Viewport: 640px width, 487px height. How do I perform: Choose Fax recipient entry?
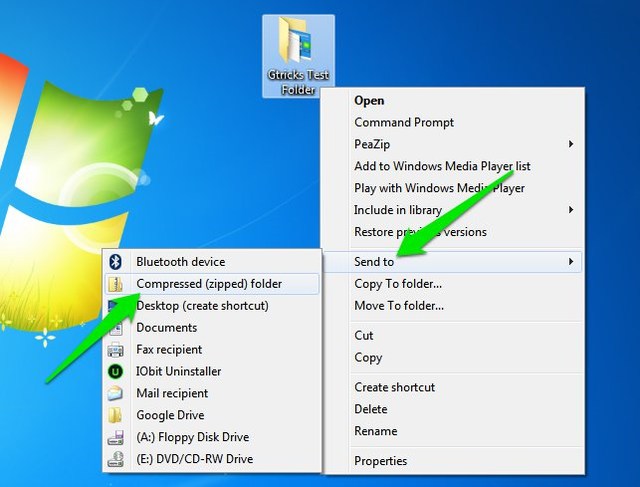click(x=212, y=350)
